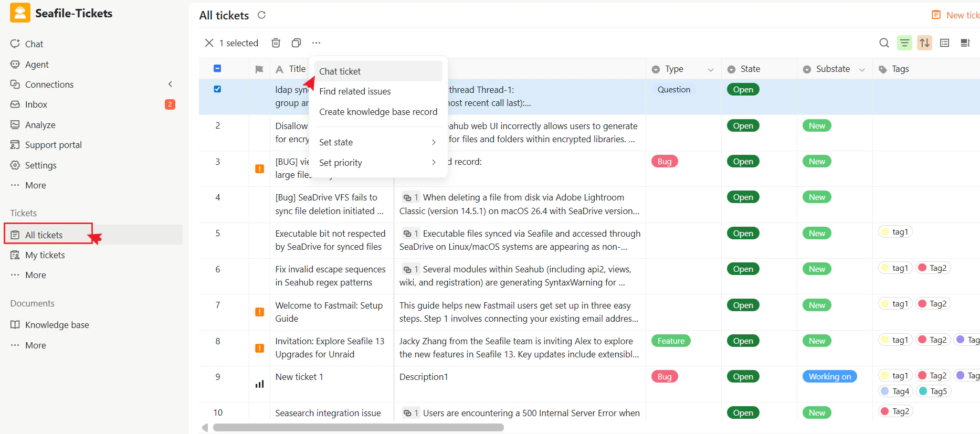Delete the selected ticket with trash icon

click(x=276, y=43)
